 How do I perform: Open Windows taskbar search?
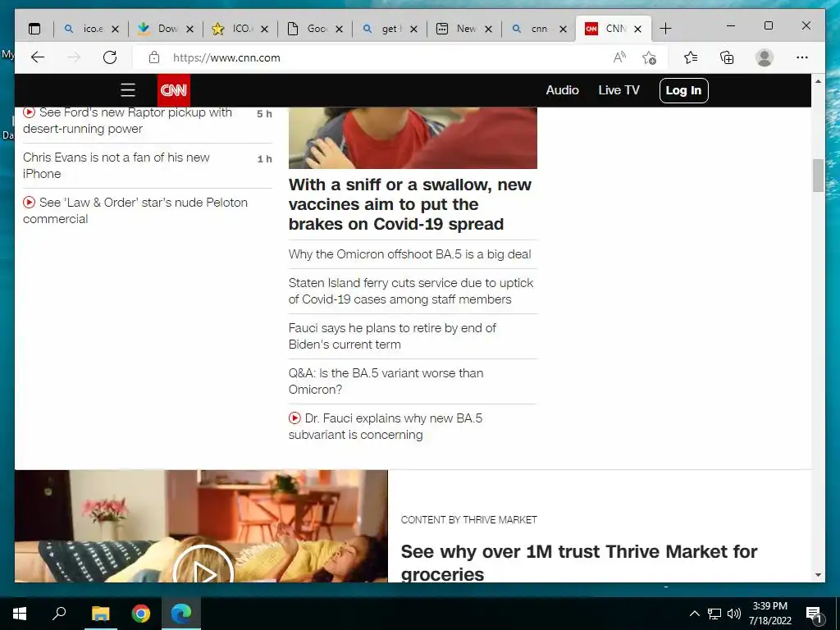[x=59, y=614]
